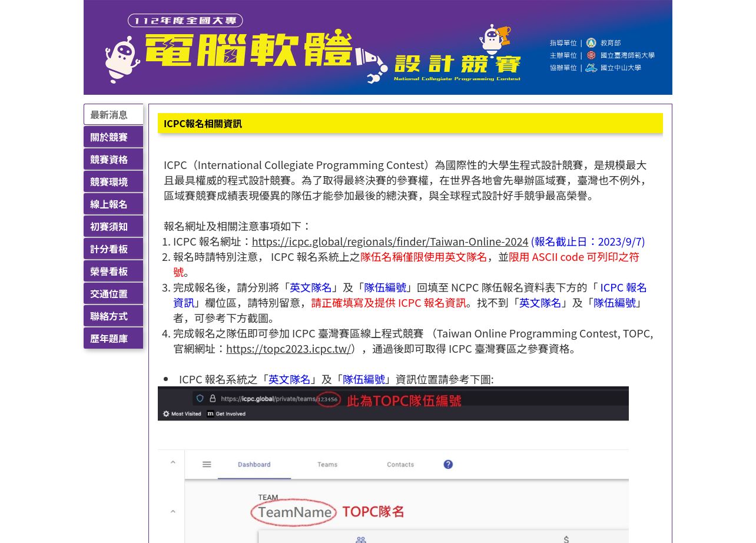Viewport: 756px width, 543px height.
Task: Open the icpc.global Taiwan-Online-2024 registration link
Action: click(390, 241)
